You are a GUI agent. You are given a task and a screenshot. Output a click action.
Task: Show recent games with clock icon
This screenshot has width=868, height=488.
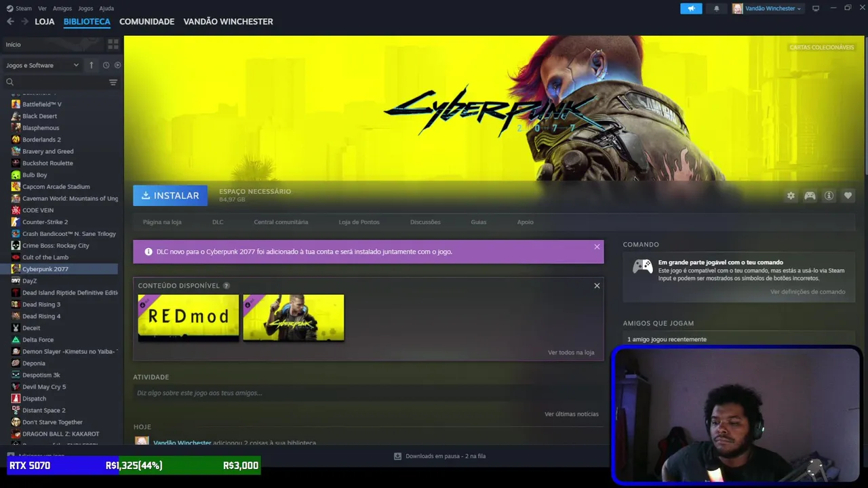click(106, 65)
